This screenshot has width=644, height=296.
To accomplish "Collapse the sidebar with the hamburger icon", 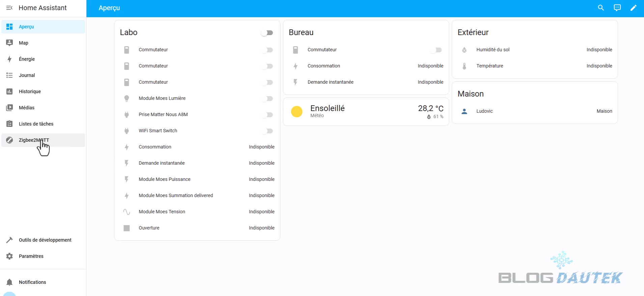I will coord(9,8).
